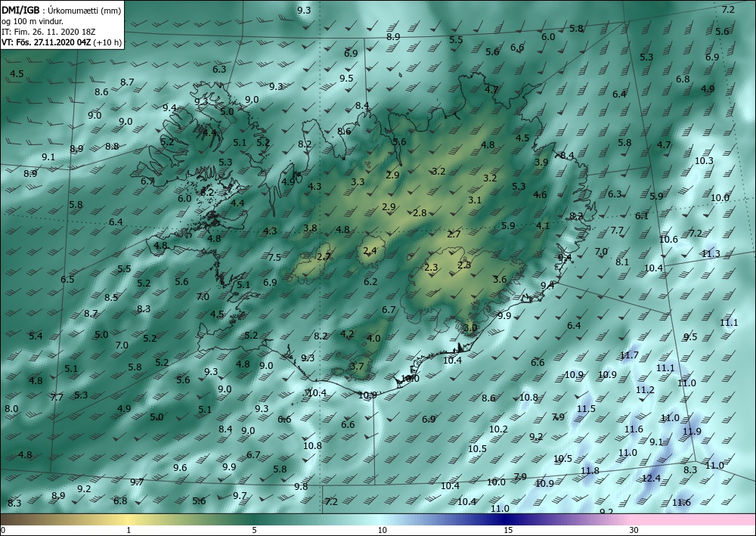756x536 pixels.
Task: Click the 8.1 value east of Iceland
Action: 622,262
